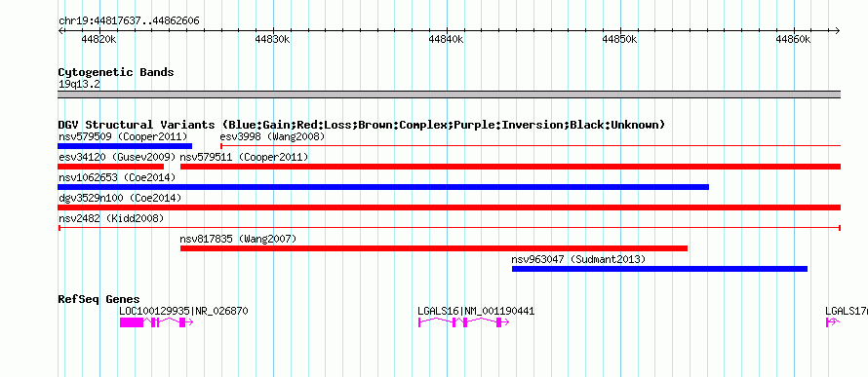Open the esv34120 (Gusev2009) label
868x377 pixels.
[x=117, y=157]
